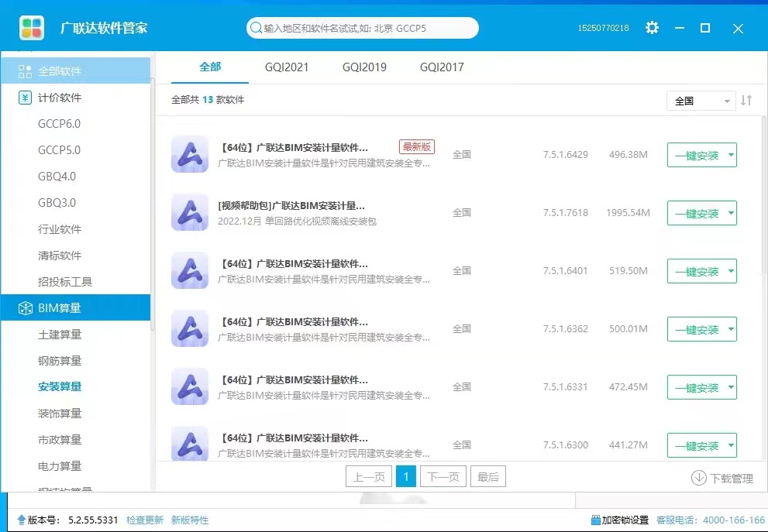Click the 全部软件 grid icon

[x=25, y=71]
